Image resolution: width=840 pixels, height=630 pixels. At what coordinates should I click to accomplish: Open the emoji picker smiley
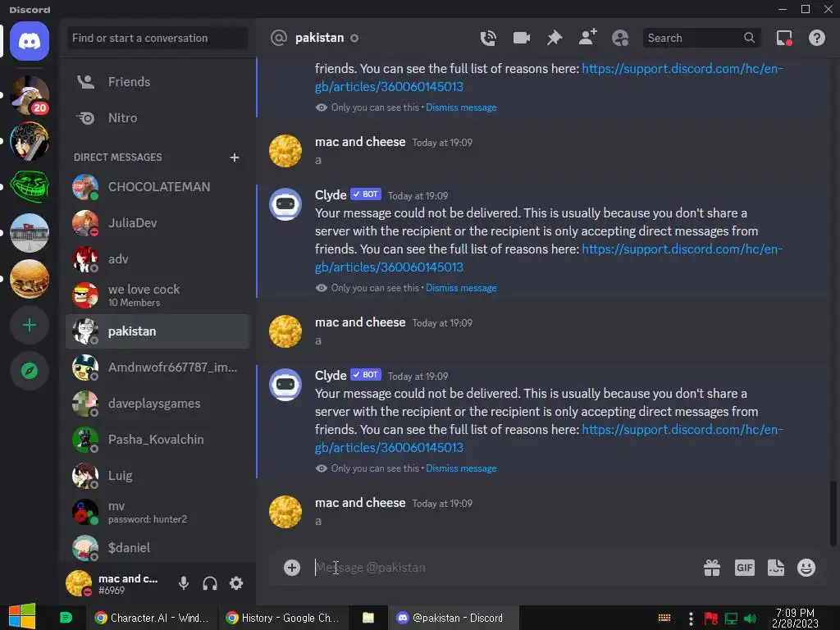[x=806, y=568]
